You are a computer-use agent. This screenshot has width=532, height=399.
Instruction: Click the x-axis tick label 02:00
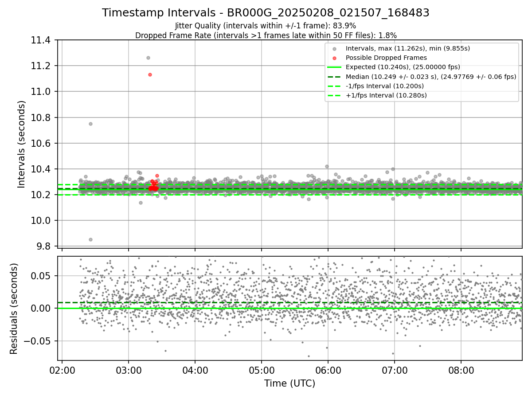tap(62, 370)
